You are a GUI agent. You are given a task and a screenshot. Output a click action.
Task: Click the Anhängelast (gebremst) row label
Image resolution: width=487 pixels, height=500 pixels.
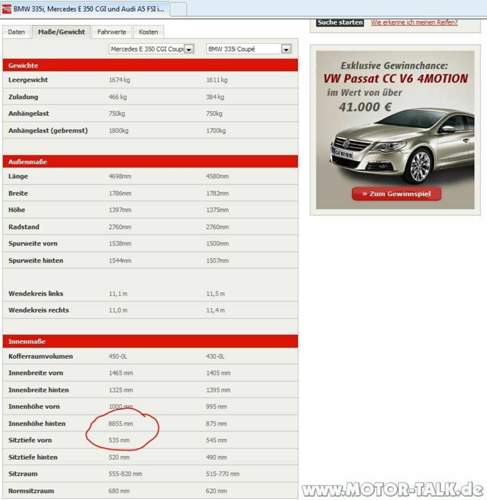tap(48, 131)
